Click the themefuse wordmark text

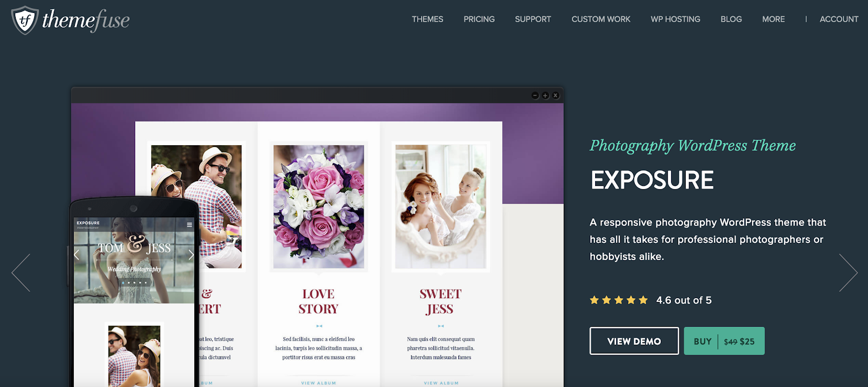coord(86,21)
